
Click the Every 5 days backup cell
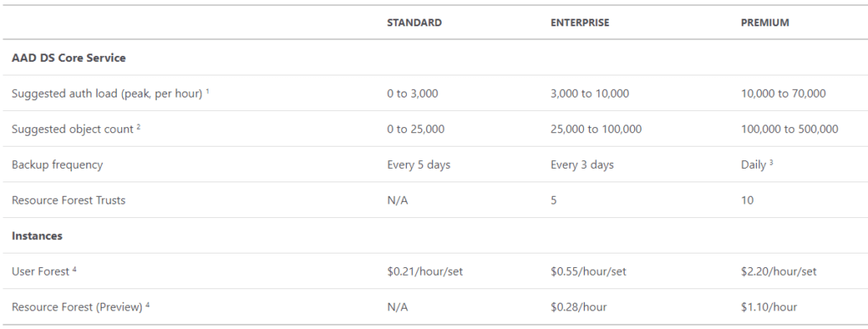click(419, 164)
